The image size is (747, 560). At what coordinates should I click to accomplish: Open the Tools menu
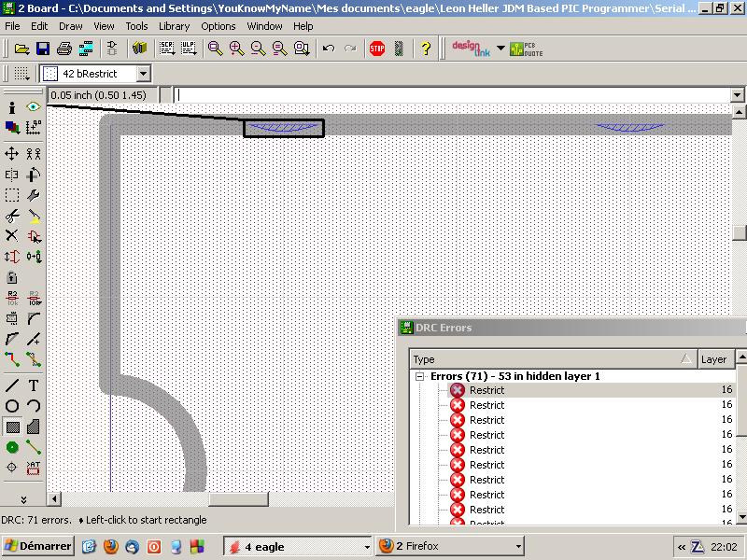136,26
